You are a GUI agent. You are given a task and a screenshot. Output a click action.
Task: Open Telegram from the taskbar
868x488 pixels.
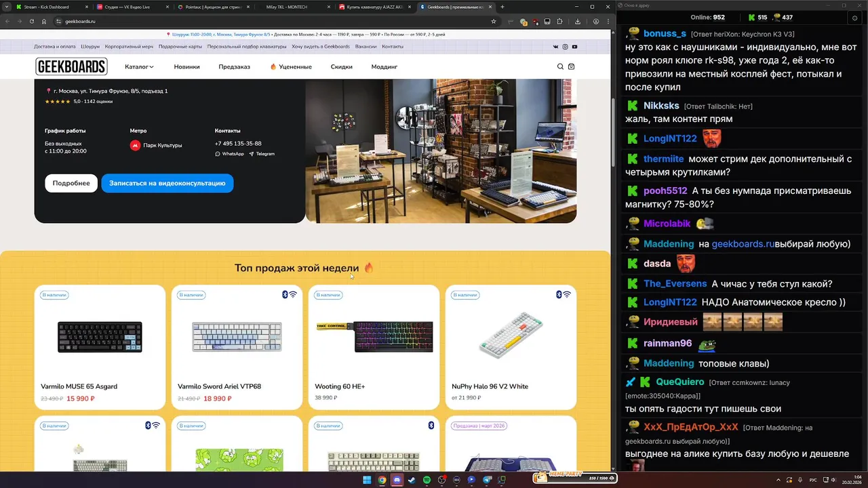point(486,480)
